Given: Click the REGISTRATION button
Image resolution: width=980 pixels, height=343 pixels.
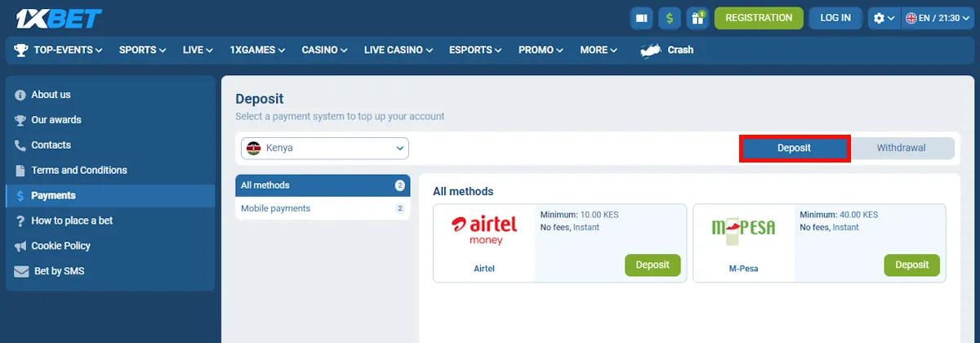Looking at the screenshot, I should coord(759,18).
